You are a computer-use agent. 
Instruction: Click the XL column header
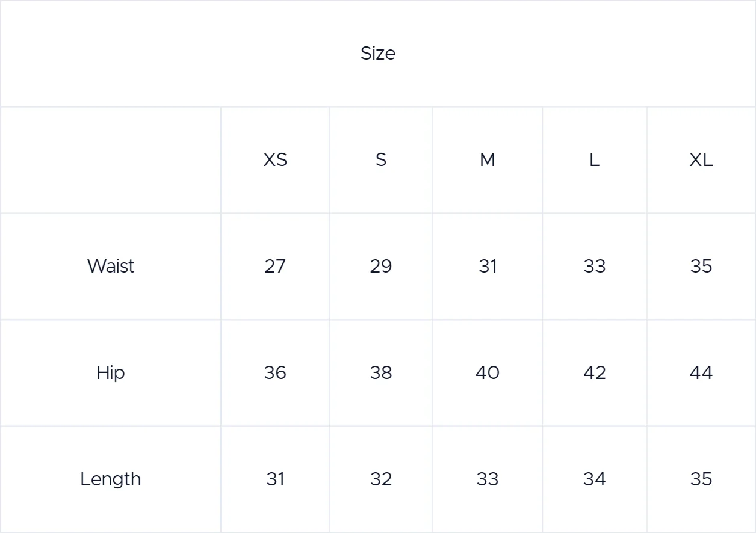coord(701,160)
